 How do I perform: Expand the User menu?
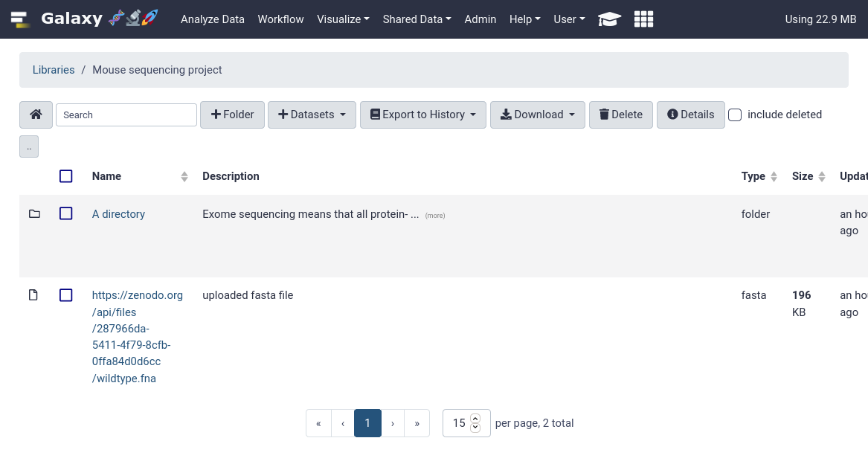pyautogui.click(x=569, y=19)
